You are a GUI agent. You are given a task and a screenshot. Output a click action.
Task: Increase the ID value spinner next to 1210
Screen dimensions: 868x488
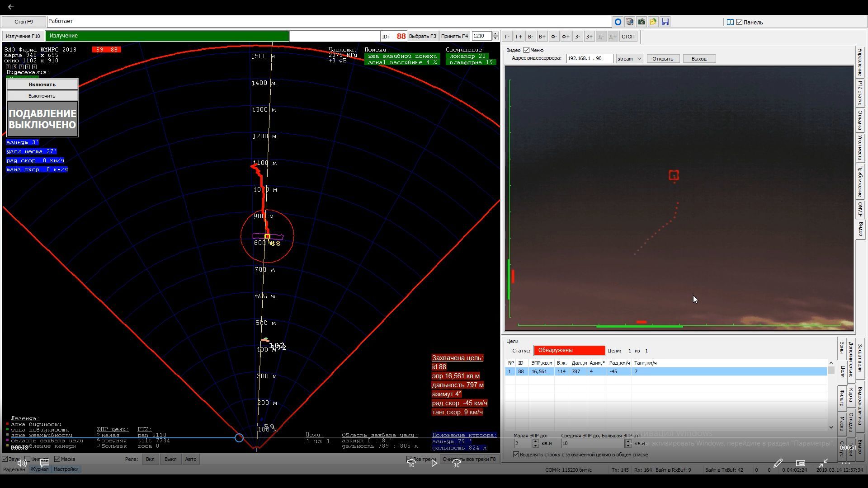coord(495,34)
